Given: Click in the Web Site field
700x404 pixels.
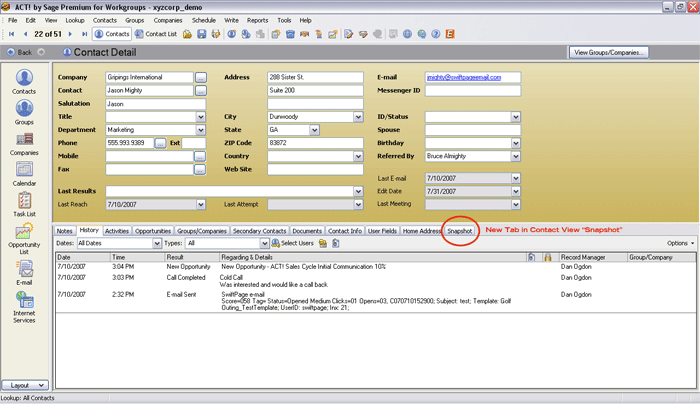Looking at the screenshot, I should [315, 169].
